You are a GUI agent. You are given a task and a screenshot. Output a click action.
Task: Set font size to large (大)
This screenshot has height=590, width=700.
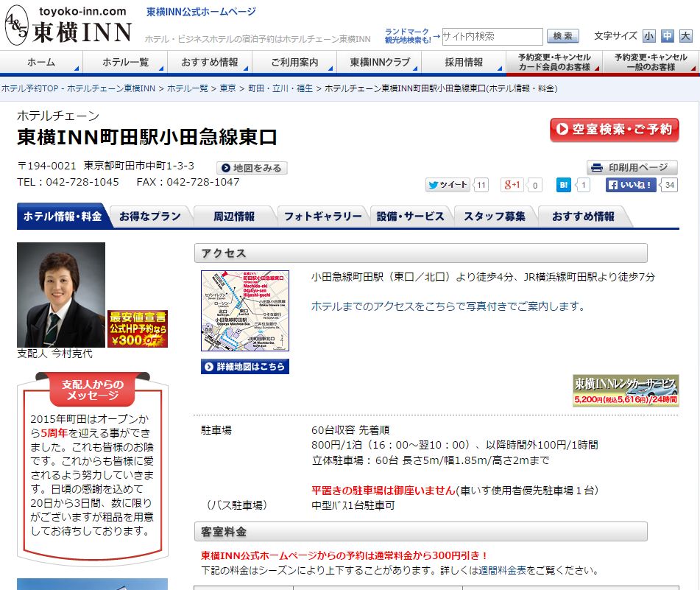pyautogui.click(x=686, y=36)
